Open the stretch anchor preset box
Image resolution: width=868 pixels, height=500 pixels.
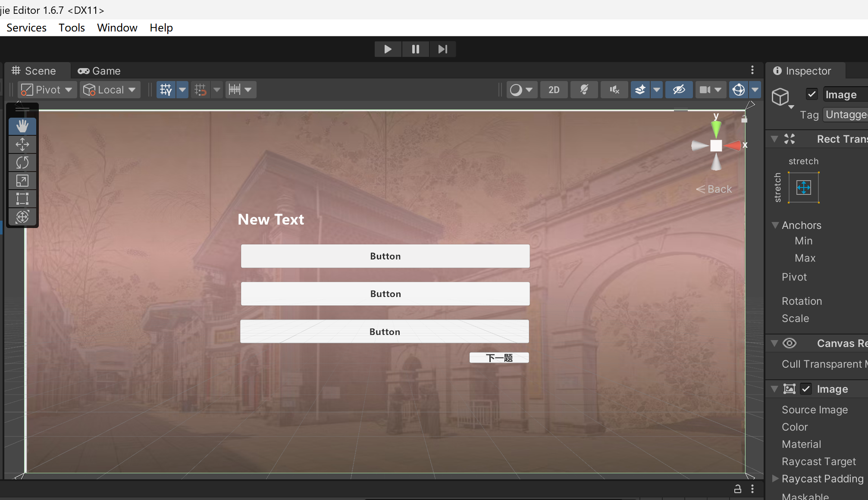[x=804, y=187]
